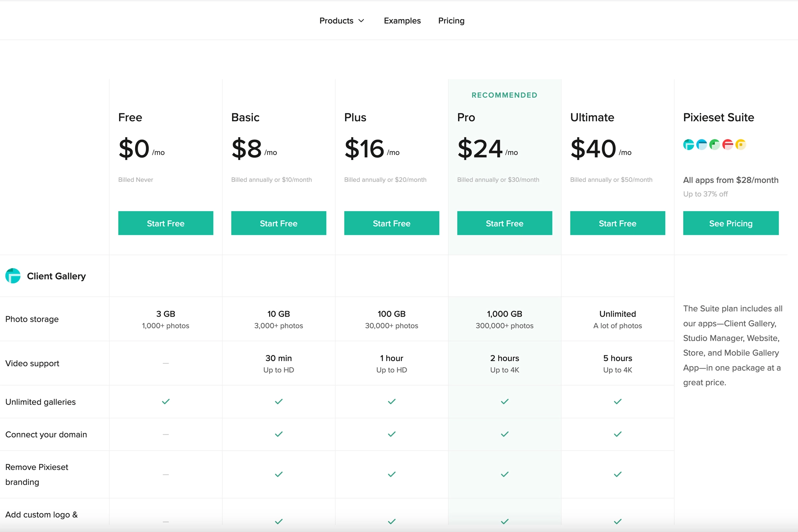
Task: Click the teal app icon under Pixieset Suite
Action: (689, 144)
